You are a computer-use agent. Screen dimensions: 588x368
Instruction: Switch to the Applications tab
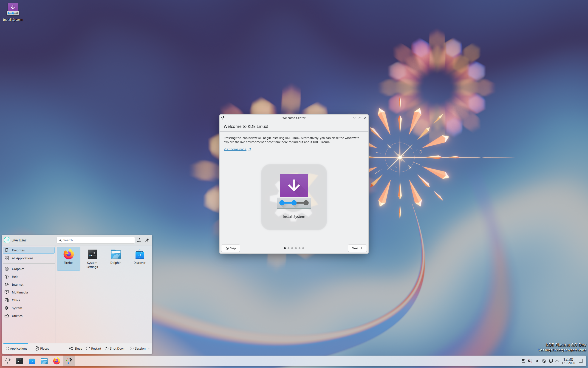click(x=16, y=348)
